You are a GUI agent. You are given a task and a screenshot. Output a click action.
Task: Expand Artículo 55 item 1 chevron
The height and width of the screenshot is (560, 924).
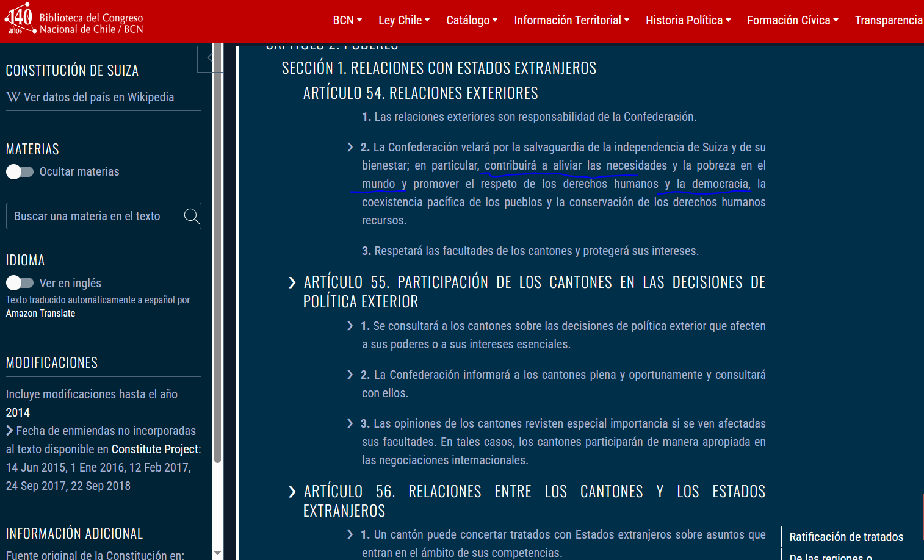pos(350,326)
